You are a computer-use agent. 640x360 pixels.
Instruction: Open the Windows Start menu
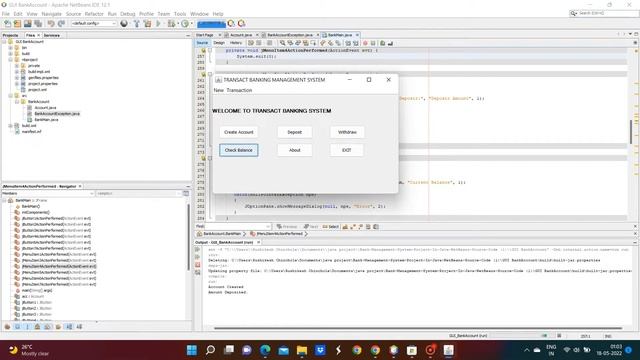pyautogui.click(x=192, y=350)
